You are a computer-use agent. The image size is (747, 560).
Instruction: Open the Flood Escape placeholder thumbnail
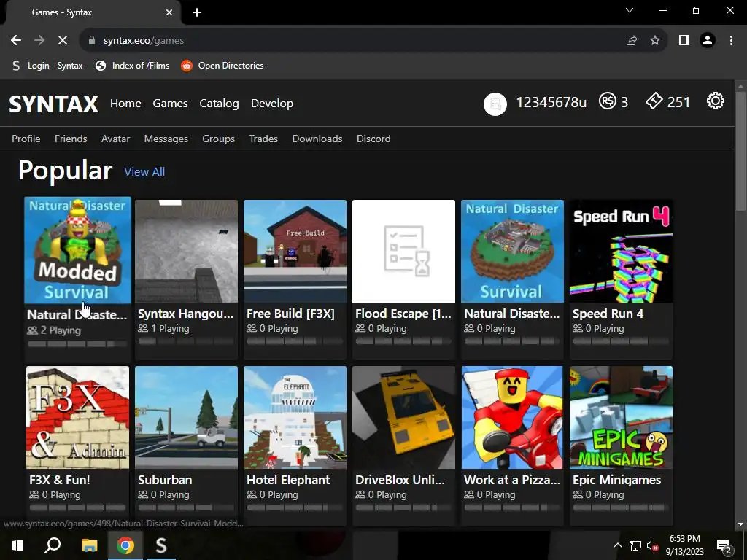(403, 251)
